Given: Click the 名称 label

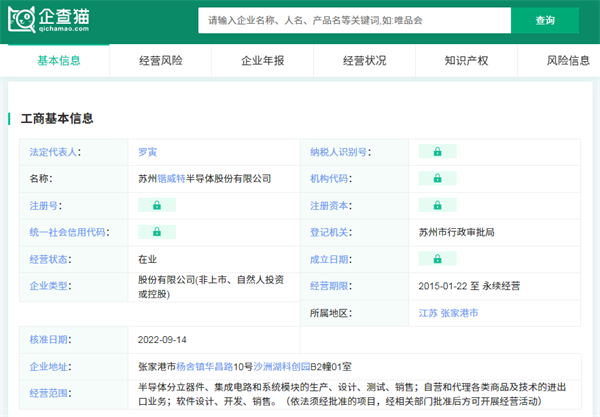Looking at the screenshot, I should click(x=41, y=179).
